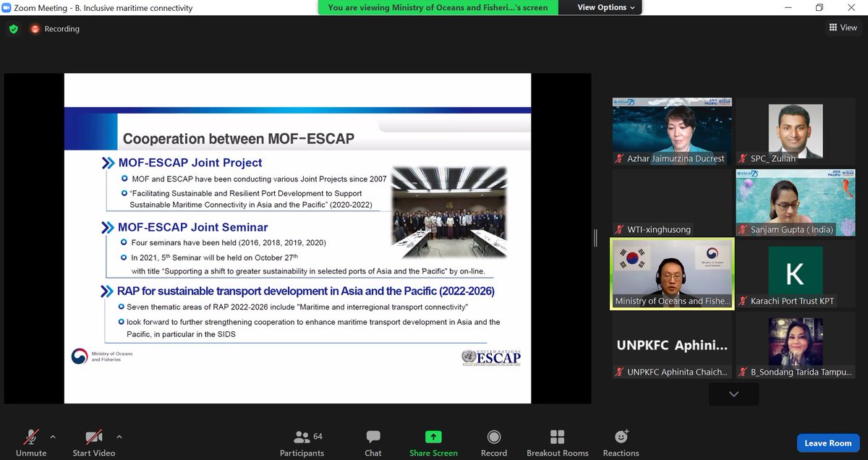Click the muted mic icon on SPC_Zullah

[743, 158]
